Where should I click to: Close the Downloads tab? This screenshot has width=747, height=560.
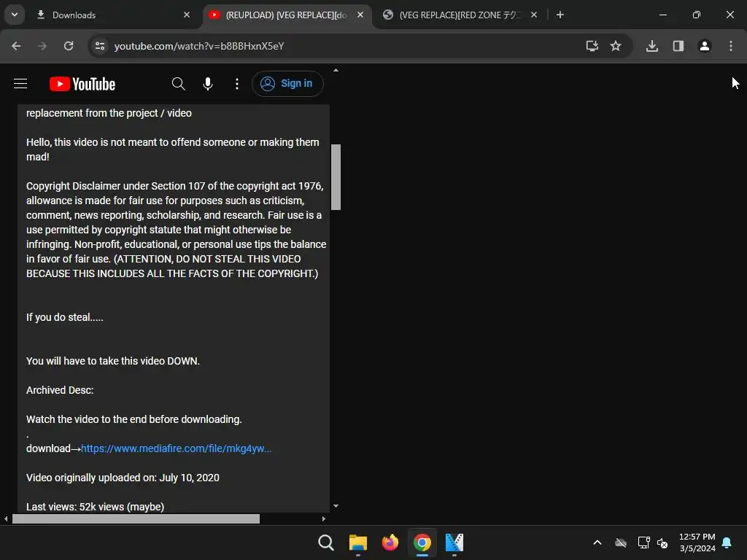(x=187, y=15)
